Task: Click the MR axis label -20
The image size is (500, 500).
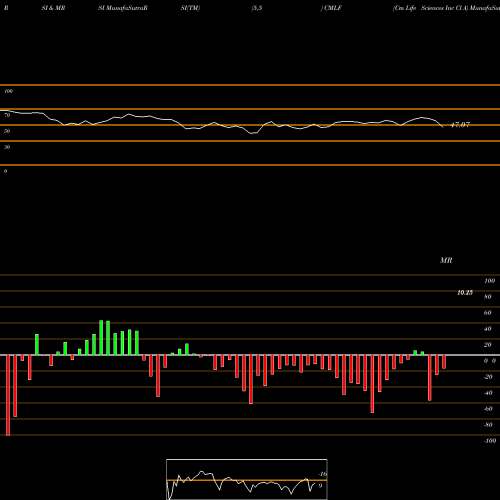Action: (488, 377)
